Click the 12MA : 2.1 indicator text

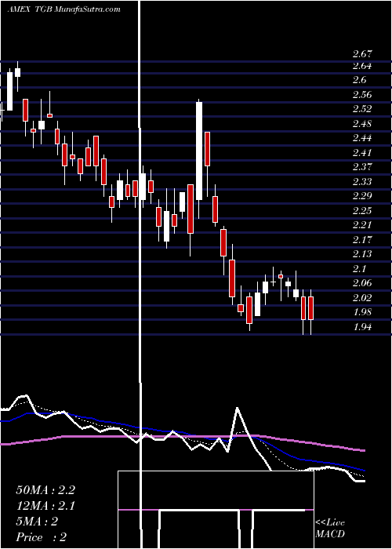pyautogui.click(x=45, y=506)
